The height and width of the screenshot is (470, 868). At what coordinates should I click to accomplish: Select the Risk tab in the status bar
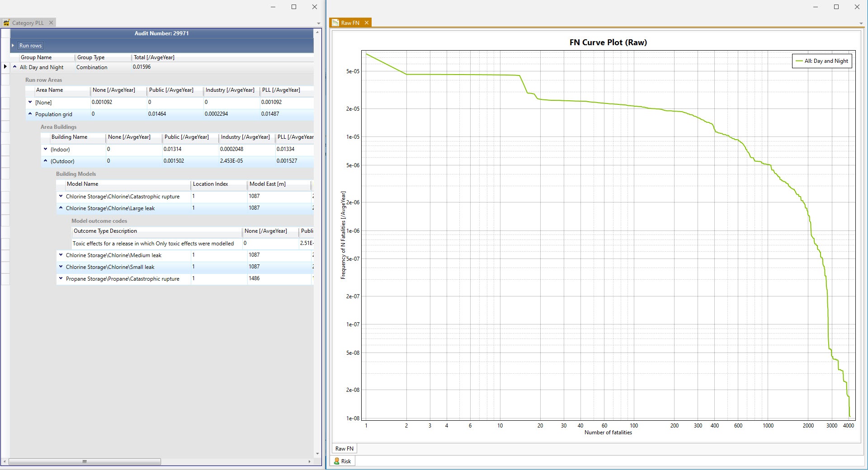(x=344, y=461)
